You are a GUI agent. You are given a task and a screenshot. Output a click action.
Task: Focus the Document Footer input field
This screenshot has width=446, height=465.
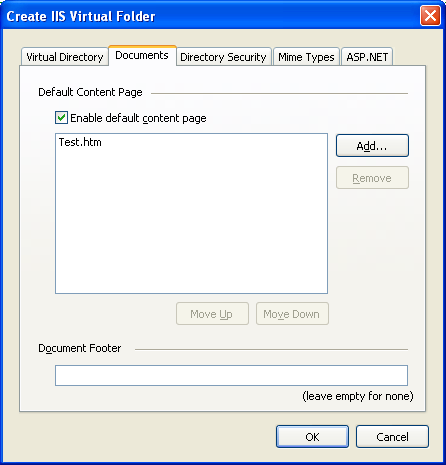point(231,375)
